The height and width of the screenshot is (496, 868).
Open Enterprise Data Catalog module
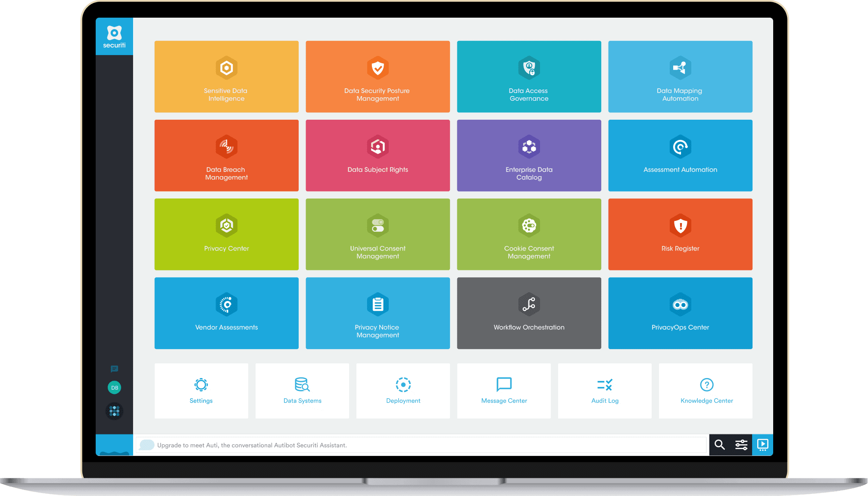pos(528,158)
